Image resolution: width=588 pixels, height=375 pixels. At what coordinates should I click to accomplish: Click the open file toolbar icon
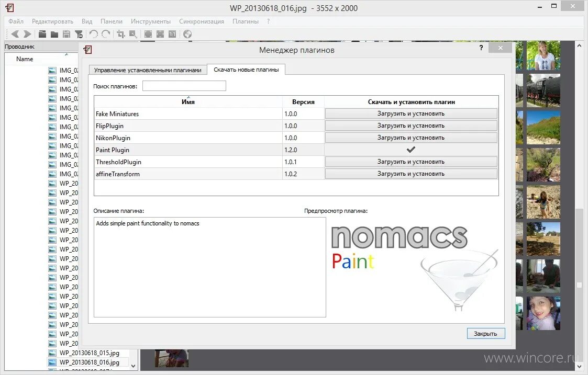coord(42,34)
